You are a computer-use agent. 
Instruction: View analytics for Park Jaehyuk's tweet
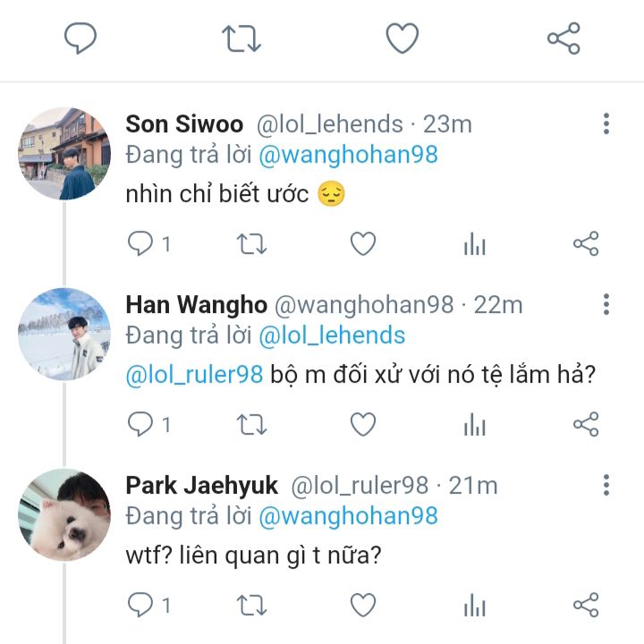tap(474, 606)
